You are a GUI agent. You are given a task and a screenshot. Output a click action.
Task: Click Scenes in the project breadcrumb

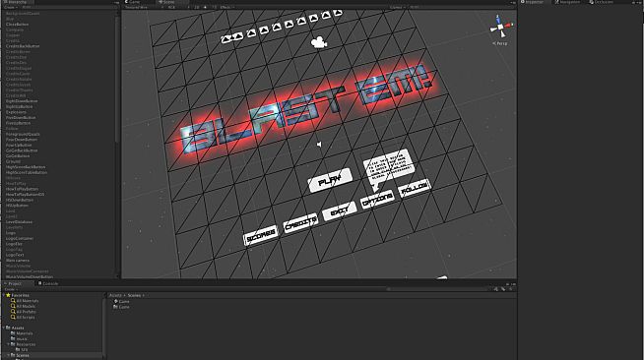134,295
